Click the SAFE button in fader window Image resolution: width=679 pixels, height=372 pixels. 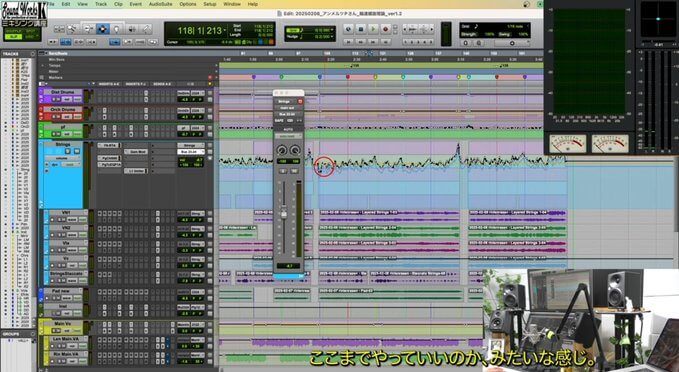[279, 120]
